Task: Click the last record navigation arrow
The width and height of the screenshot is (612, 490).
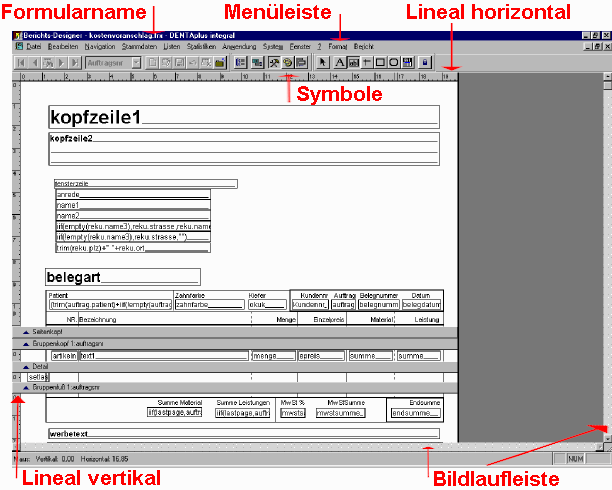Action: (x=75, y=62)
